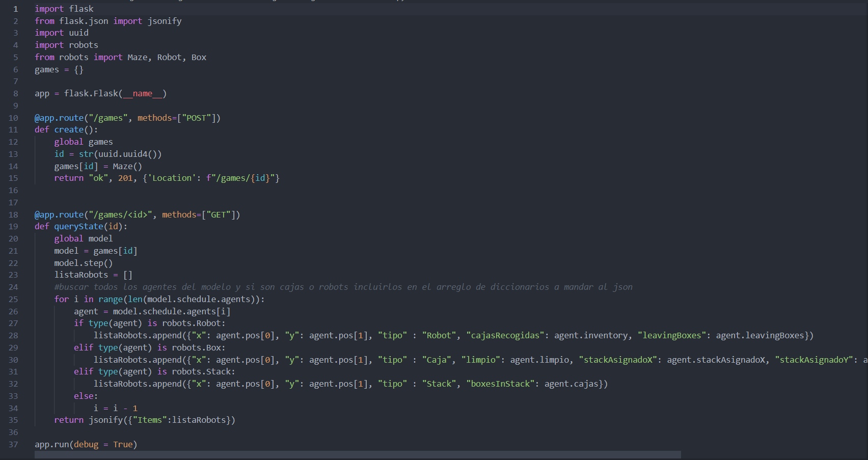
Task: Click 'agent.cajas' in line 32
Action: click(572, 384)
